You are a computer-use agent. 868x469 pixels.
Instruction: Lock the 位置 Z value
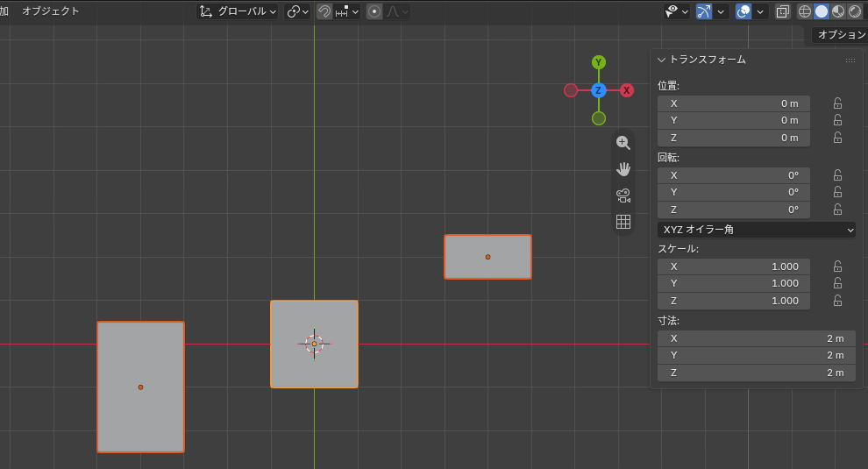tap(837, 138)
